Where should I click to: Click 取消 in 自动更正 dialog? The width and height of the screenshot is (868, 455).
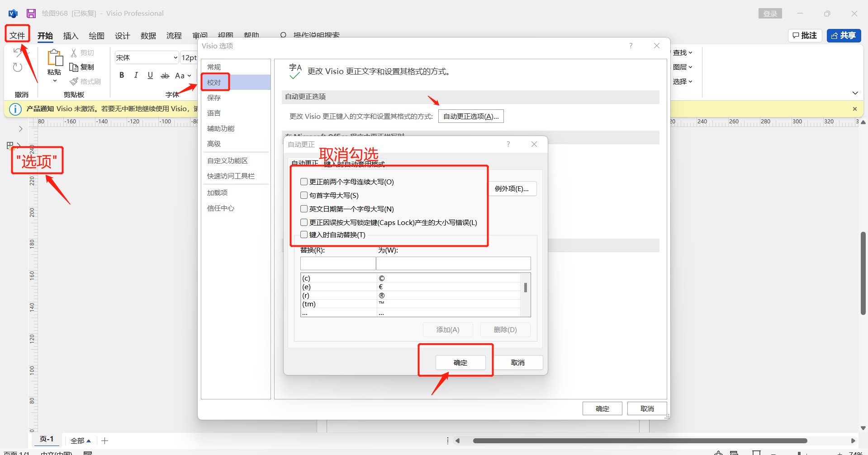click(518, 362)
